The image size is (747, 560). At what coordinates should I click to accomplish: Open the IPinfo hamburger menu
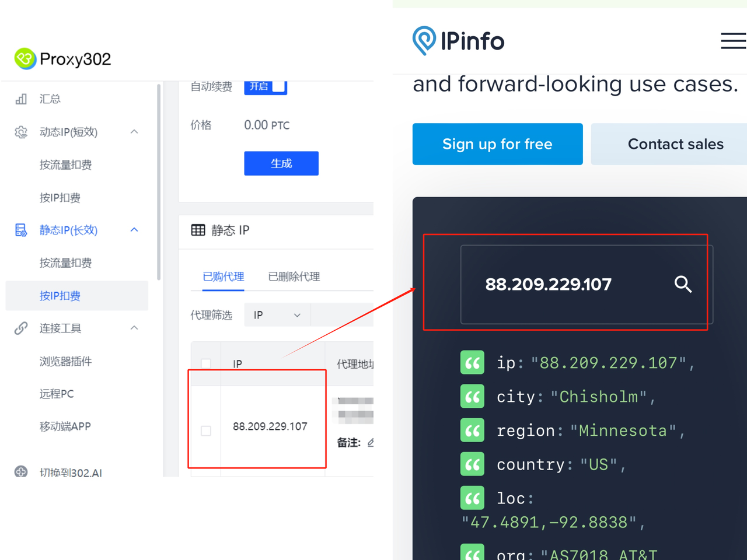734,41
